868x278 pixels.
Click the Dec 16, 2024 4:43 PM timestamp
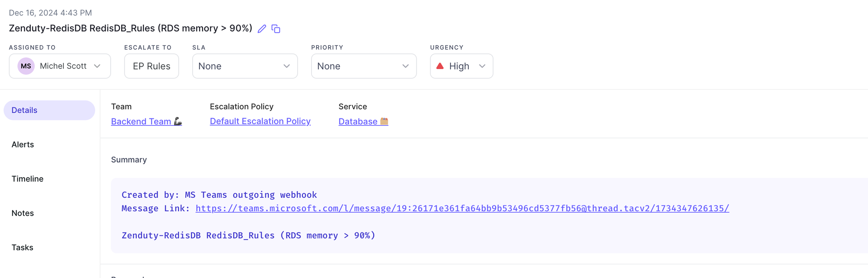pos(50,13)
